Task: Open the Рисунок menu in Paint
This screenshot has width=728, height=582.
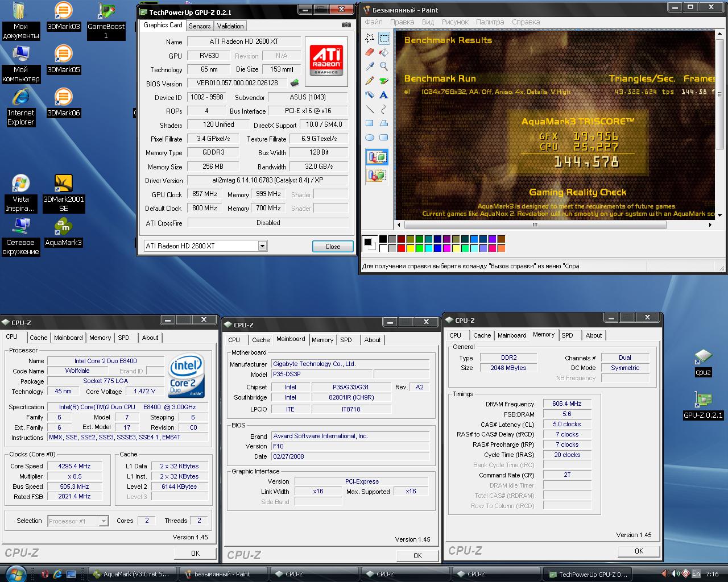Action: [x=455, y=22]
